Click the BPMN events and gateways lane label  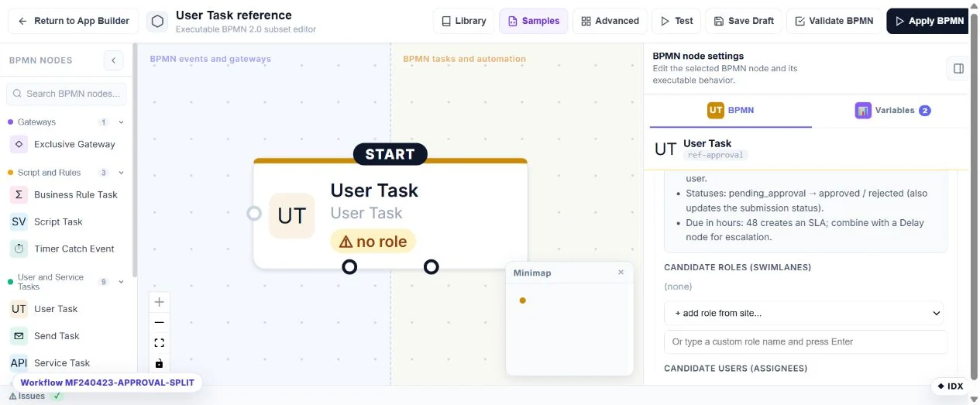pos(211,59)
